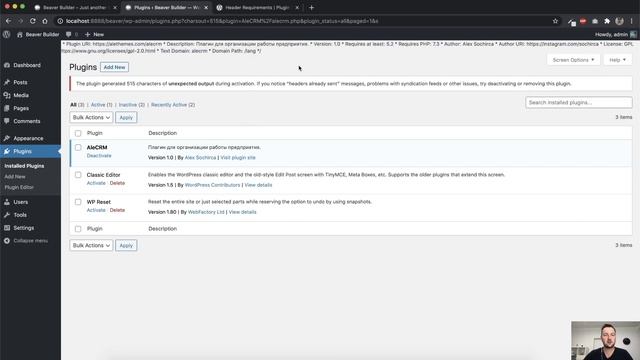640x360 pixels.
Task: View details for WP Reset
Action: (x=242, y=212)
